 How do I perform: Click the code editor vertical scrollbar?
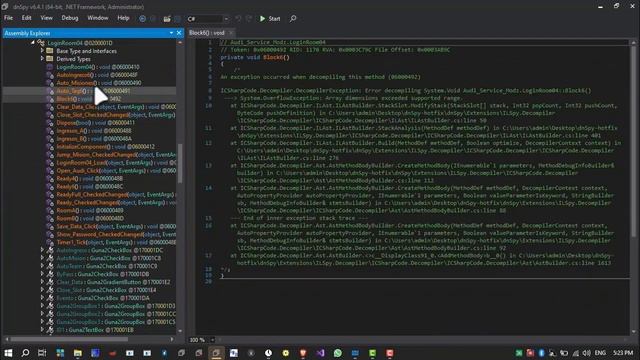point(633,187)
